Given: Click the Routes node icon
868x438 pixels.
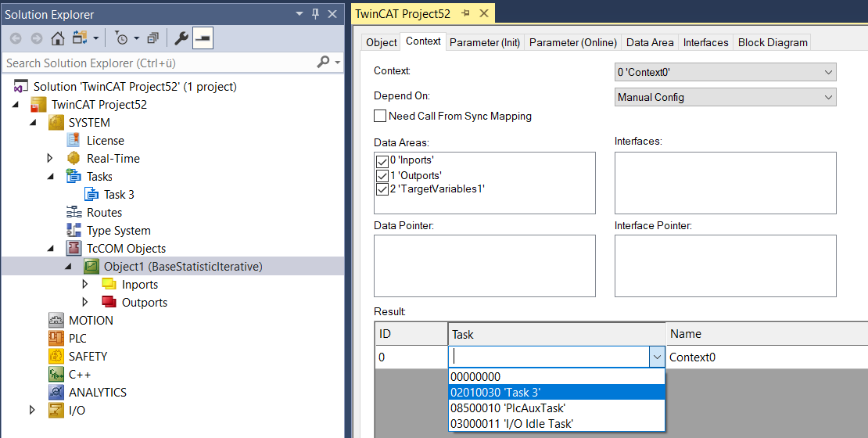Looking at the screenshot, I should tap(73, 213).
